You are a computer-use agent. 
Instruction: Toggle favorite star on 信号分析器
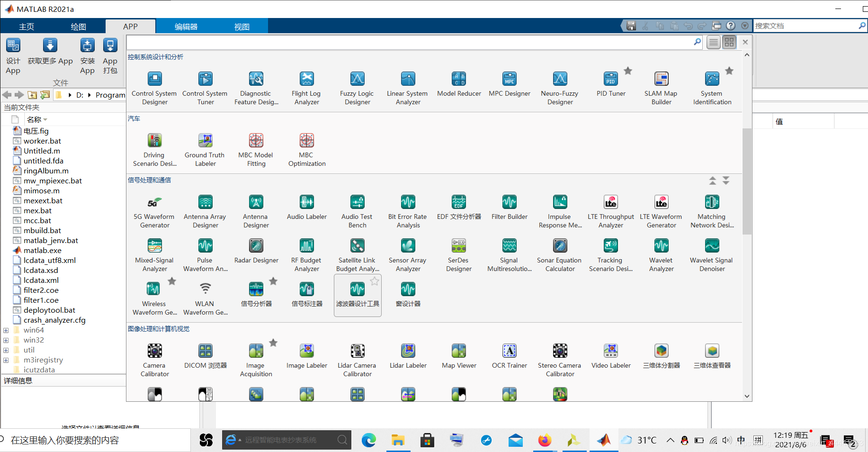273,281
